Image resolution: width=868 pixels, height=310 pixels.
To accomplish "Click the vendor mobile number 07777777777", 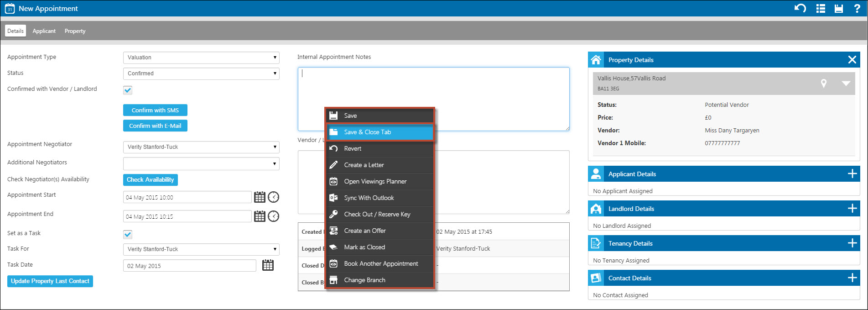I will click(722, 143).
